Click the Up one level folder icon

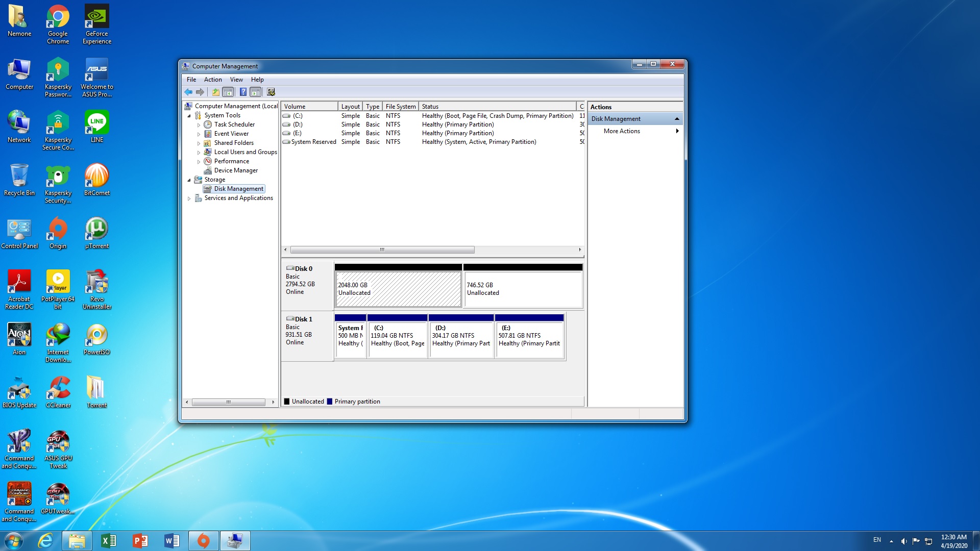(216, 92)
